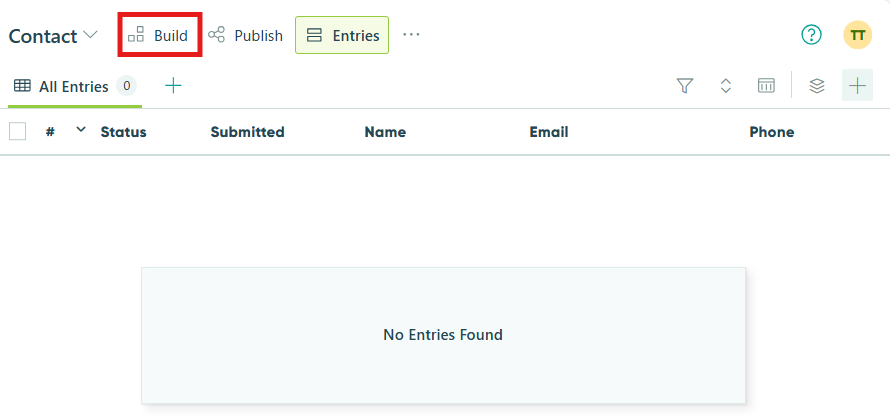The image size is (890, 419).
Task: Sort by the Status column header
Action: [x=123, y=132]
